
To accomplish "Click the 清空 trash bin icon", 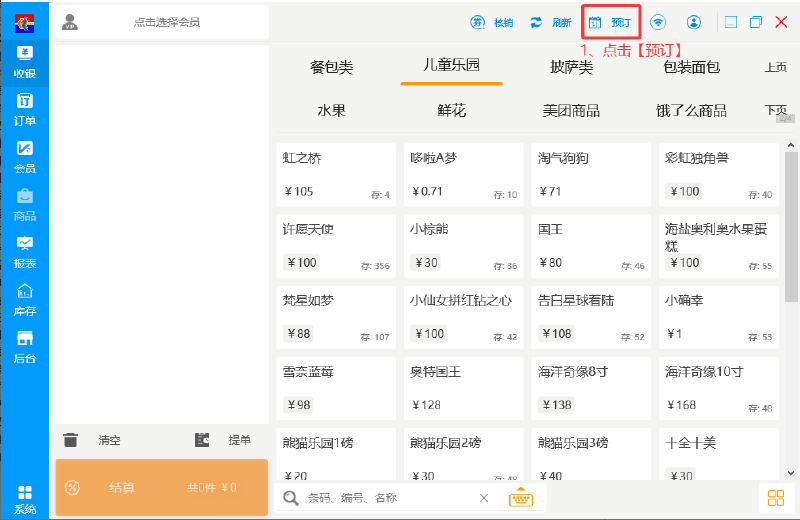I will [70, 439].
